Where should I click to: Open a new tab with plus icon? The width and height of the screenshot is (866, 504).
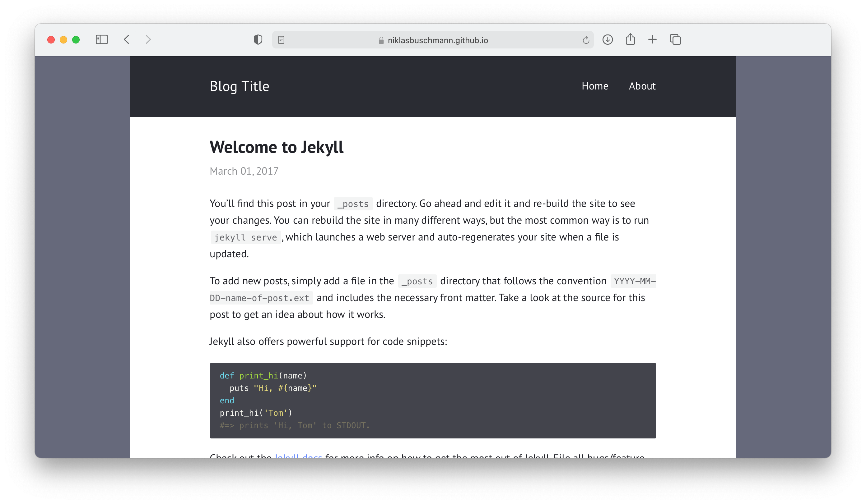[x=652, y=39]
